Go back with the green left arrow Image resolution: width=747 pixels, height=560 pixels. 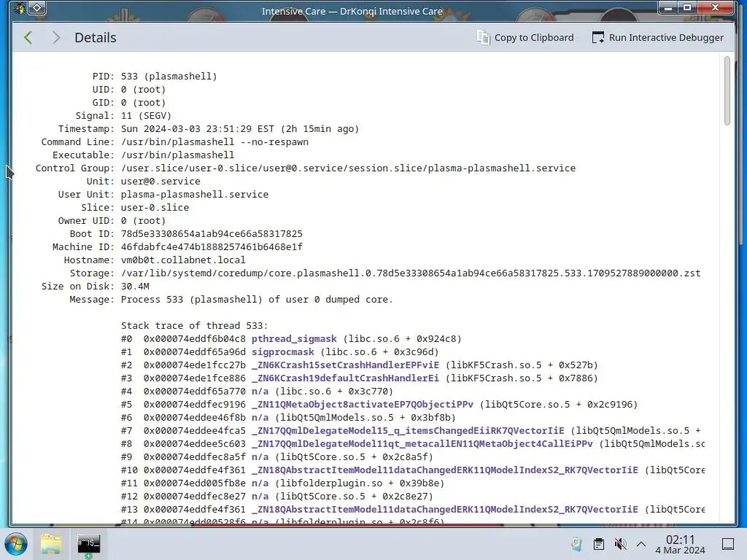coord(28,38)
